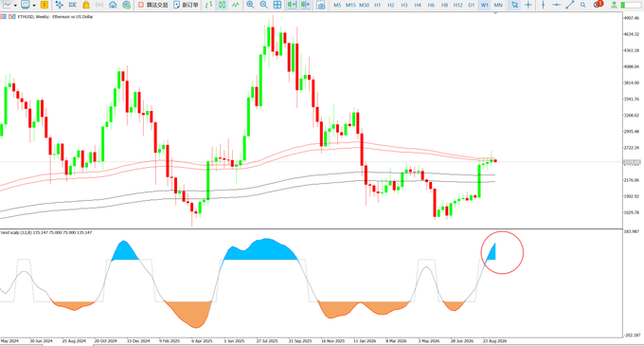Select the H3 timeframe
644x346 pixels.
click(x=404, y=6)
